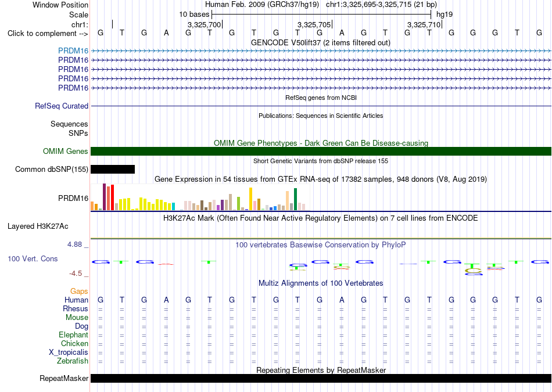Viewport: 552px width, 392px height.
Task: Click the black dbSNP variant block
Action: click(113, 169)
